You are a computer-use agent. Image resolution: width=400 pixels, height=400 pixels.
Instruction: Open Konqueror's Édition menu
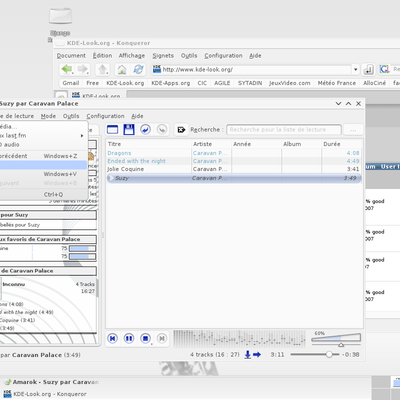pyautogui.click(x=102, y=56)
